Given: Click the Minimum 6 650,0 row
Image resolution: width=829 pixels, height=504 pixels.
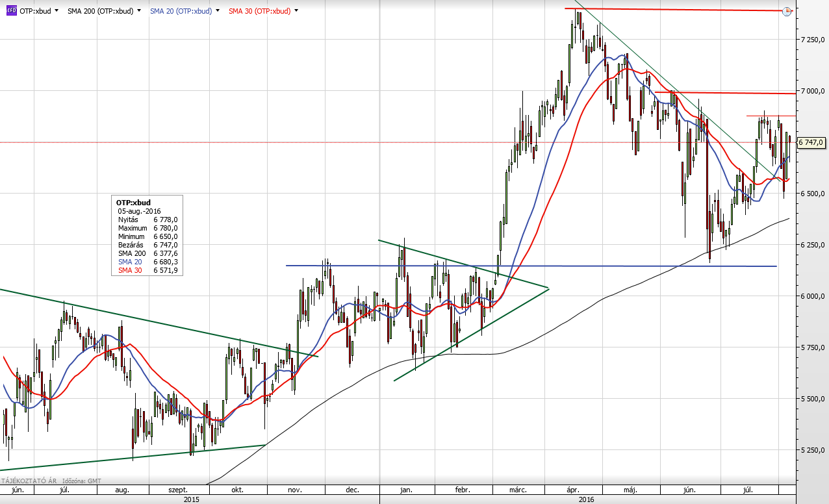Looking at the screenshot, I should (x=148, y=236).
